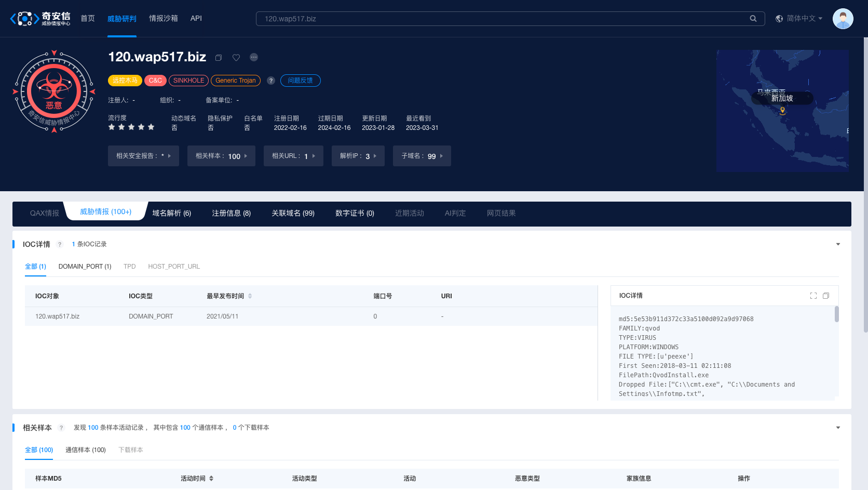Click the IOC详情 help question icon
Screen dimensions: 868x490
coord(60,244)
